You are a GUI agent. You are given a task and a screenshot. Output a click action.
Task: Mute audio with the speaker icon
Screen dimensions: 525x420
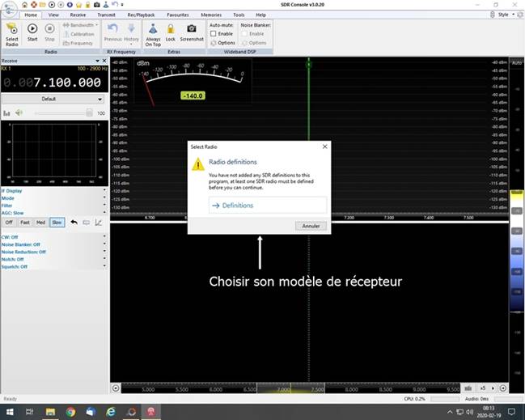[19, 112]
